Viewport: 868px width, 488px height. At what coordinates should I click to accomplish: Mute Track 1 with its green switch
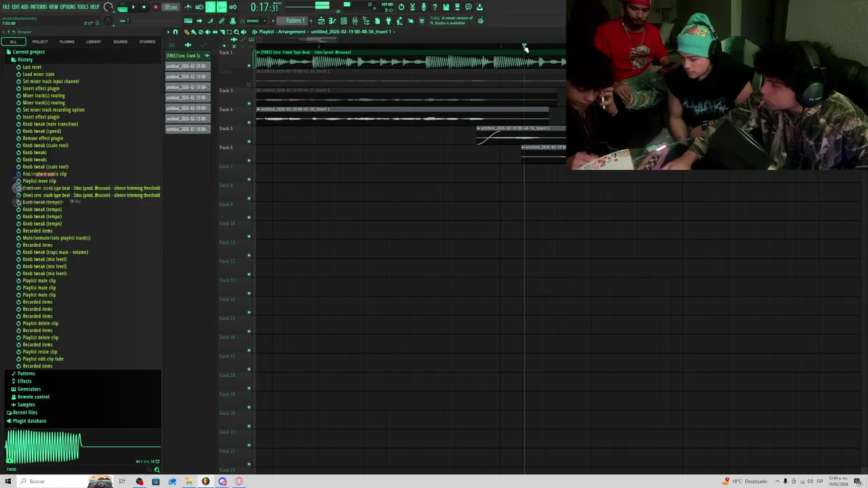point(249,66)
